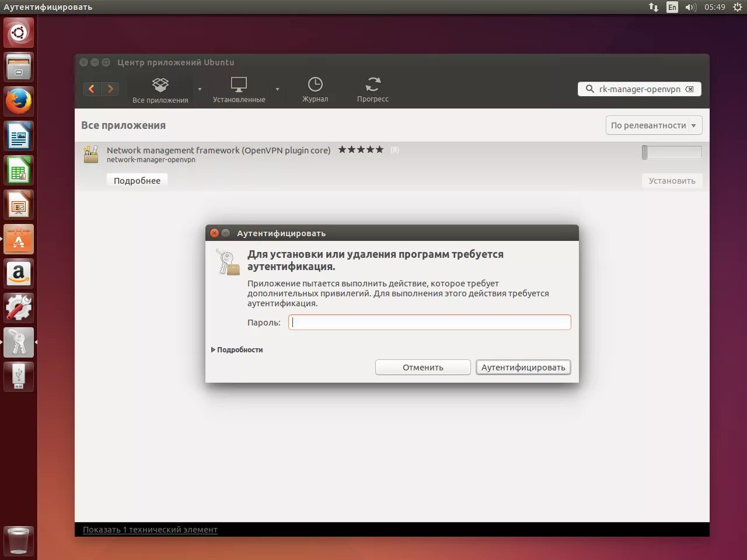Click Показать 1 технический элемент link
Viewport: 747px width, 560px height.
pyautogui.click(x=150, y=530)
